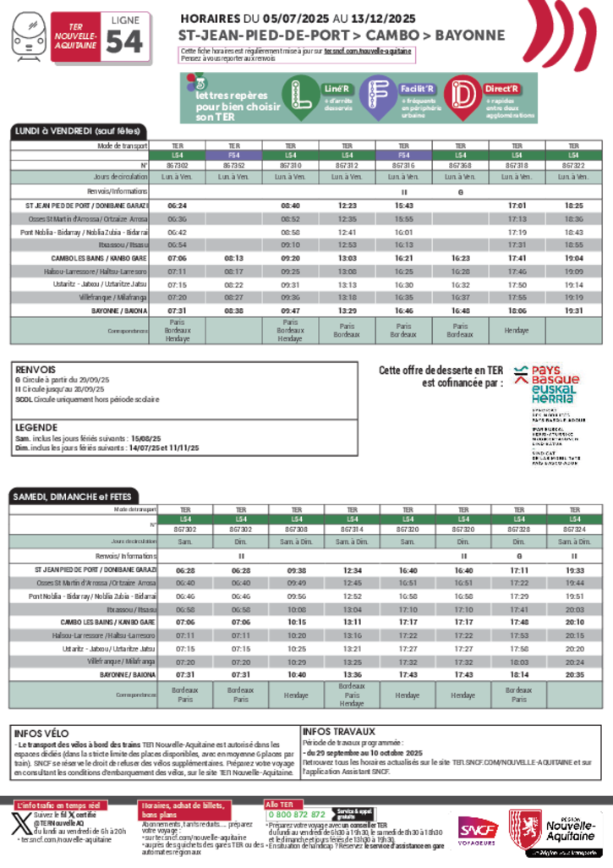Select the SAMEDI, DIMANCHE et FETES header
613x868 pixels.
(x=72, y=497)
